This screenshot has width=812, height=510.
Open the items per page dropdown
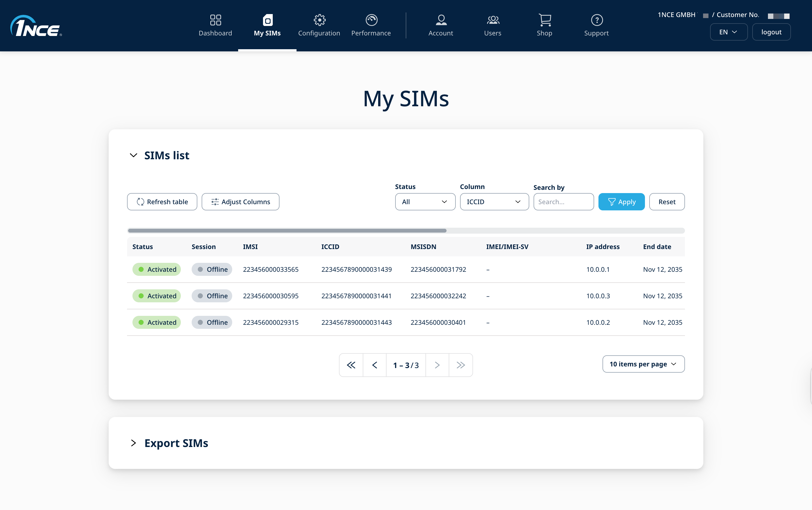pyautogui.click(x=643, y=364)
